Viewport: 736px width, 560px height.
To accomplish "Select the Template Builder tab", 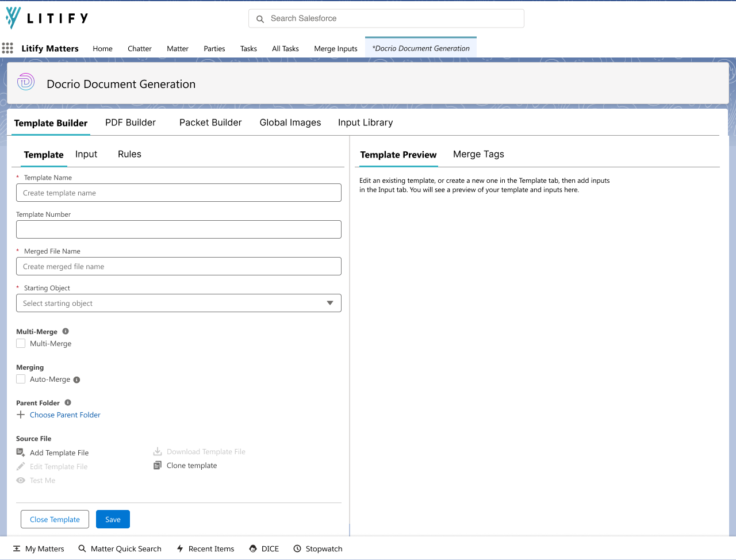I will pos(51,123).
